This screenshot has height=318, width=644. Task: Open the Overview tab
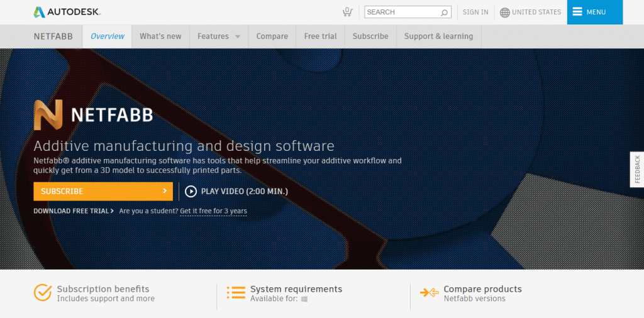[x=107, y=36]
